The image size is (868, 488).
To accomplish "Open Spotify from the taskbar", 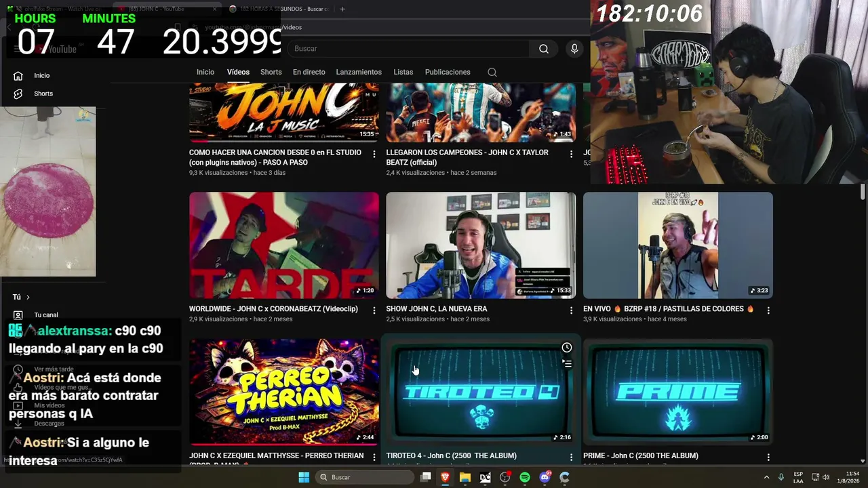I will pos(525,477).
